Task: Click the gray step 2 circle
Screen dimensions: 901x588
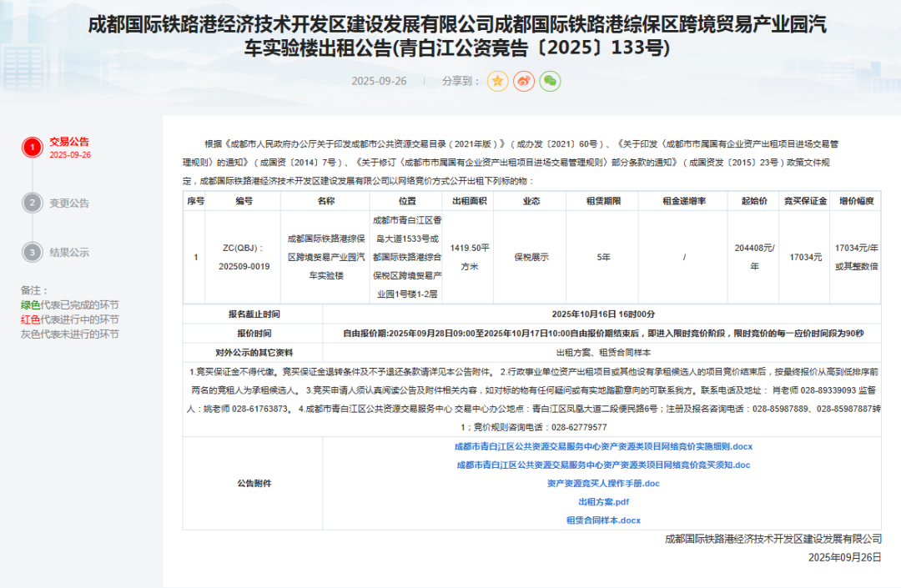Action: [x=32, y=203]
